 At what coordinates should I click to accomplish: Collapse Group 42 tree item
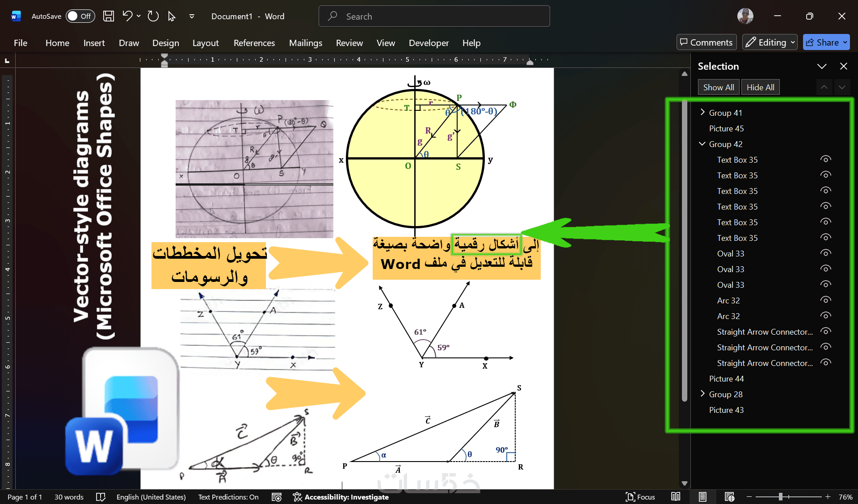point(702,144)
